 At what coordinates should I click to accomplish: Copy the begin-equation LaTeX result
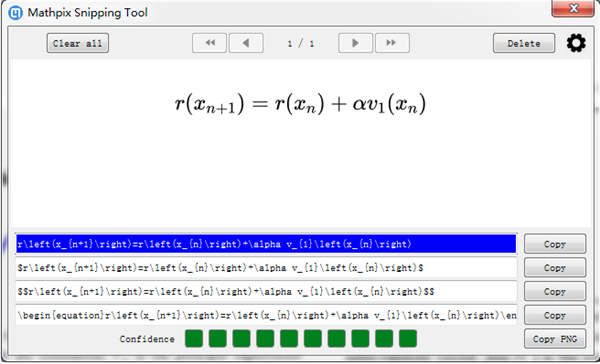point(555,315)
